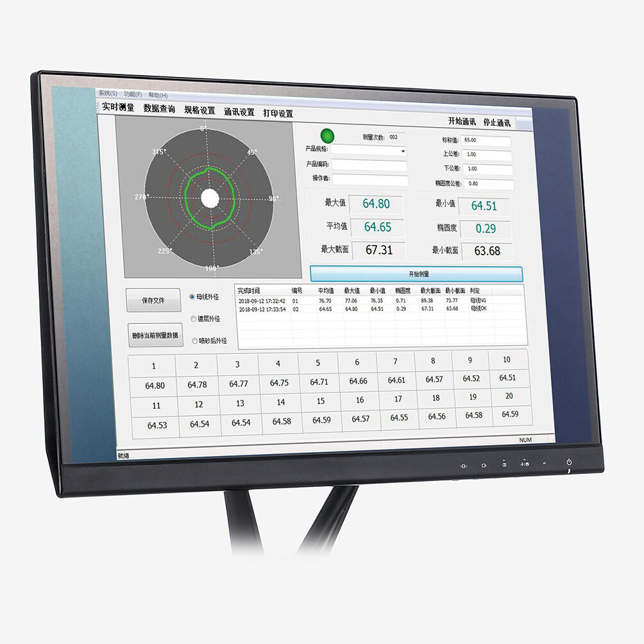
Task: Click the green status indicator light
Action: 327,135
